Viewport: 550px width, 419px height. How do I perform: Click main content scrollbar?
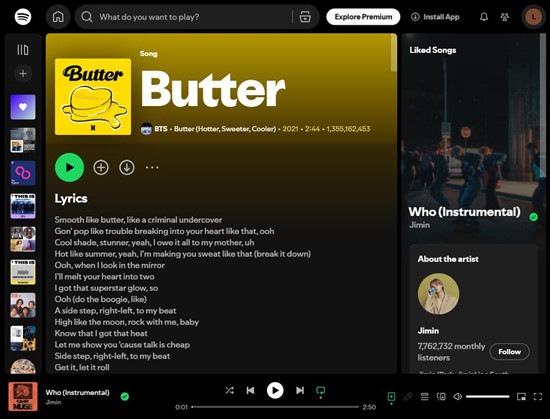(394, 53)
